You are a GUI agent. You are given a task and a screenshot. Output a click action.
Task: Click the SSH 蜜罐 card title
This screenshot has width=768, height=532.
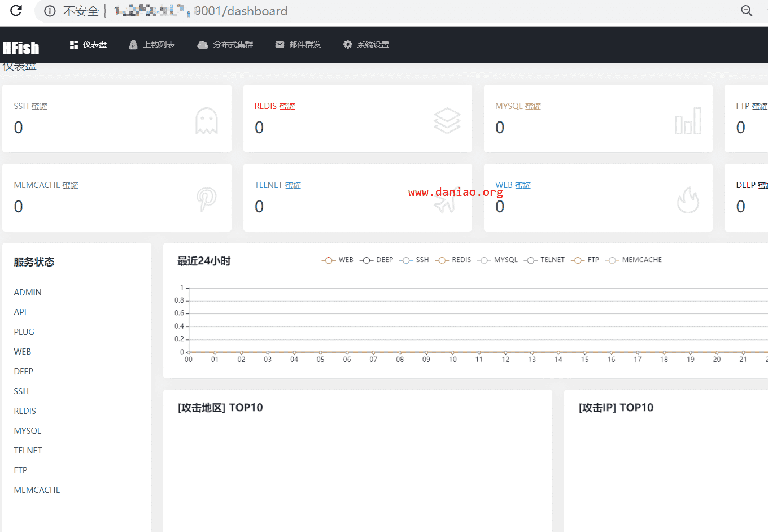(x=30, y=106)
